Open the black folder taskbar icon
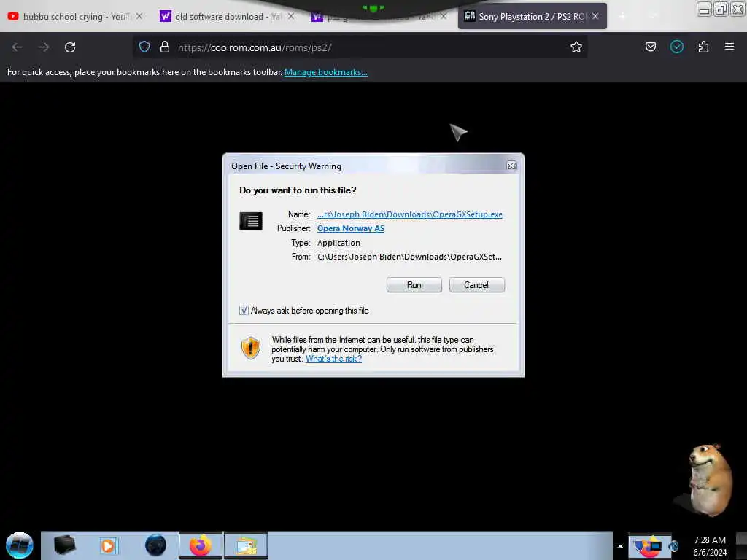The image size is (747, 560). (64, 545)
